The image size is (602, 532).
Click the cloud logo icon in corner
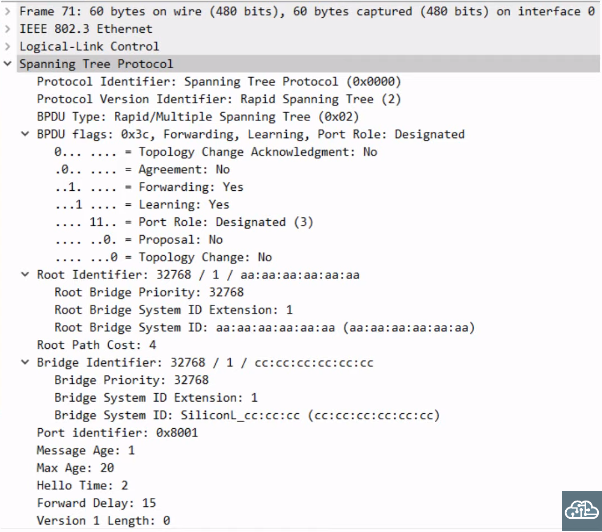point(581,510)
